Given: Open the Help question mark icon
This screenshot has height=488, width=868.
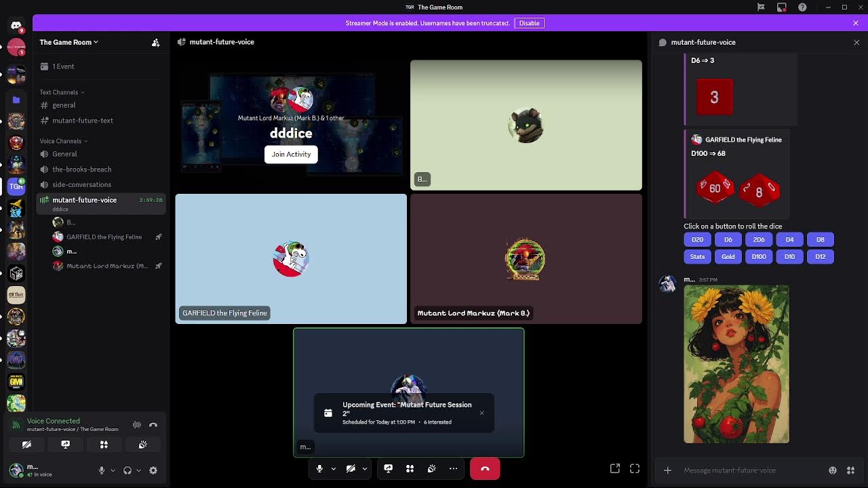Looking at the screenshot, I should coord(803,7).
